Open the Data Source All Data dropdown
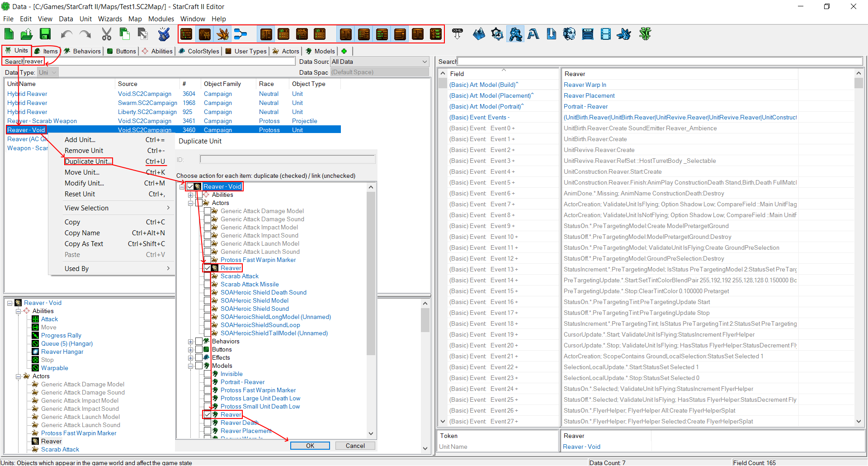 click(379, 62)
